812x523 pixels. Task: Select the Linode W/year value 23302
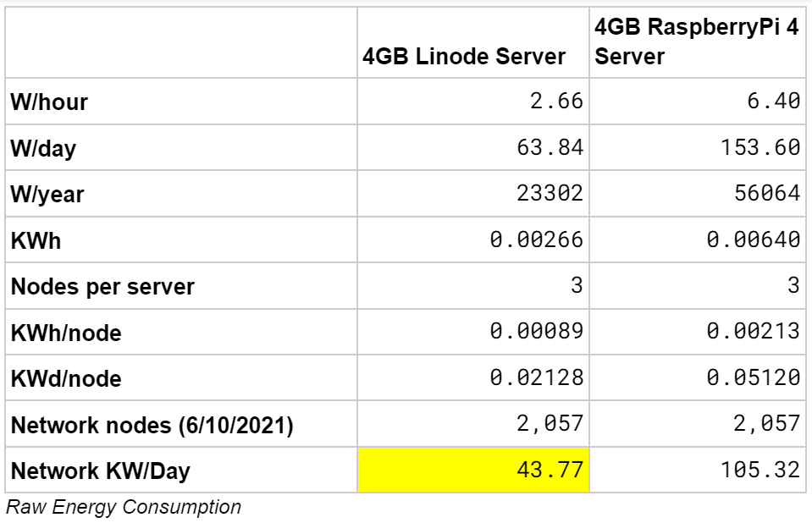550,193
